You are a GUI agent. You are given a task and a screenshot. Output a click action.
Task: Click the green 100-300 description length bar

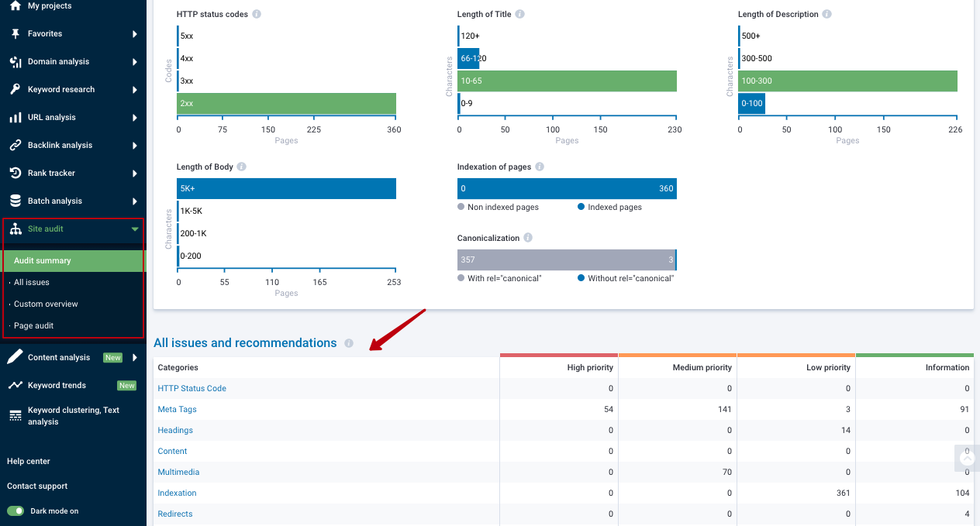847,81
